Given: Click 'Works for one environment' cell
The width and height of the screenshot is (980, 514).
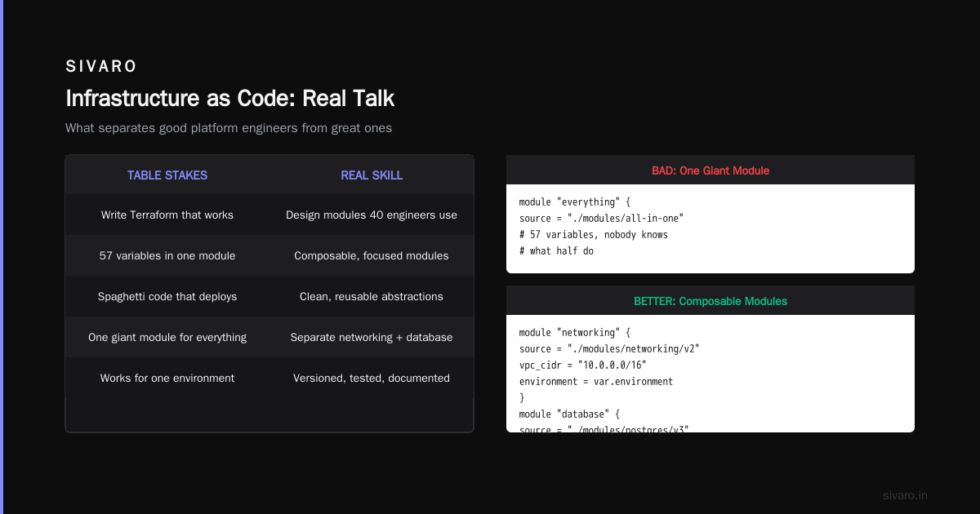Looking at the screenshot, I should 167,379.
